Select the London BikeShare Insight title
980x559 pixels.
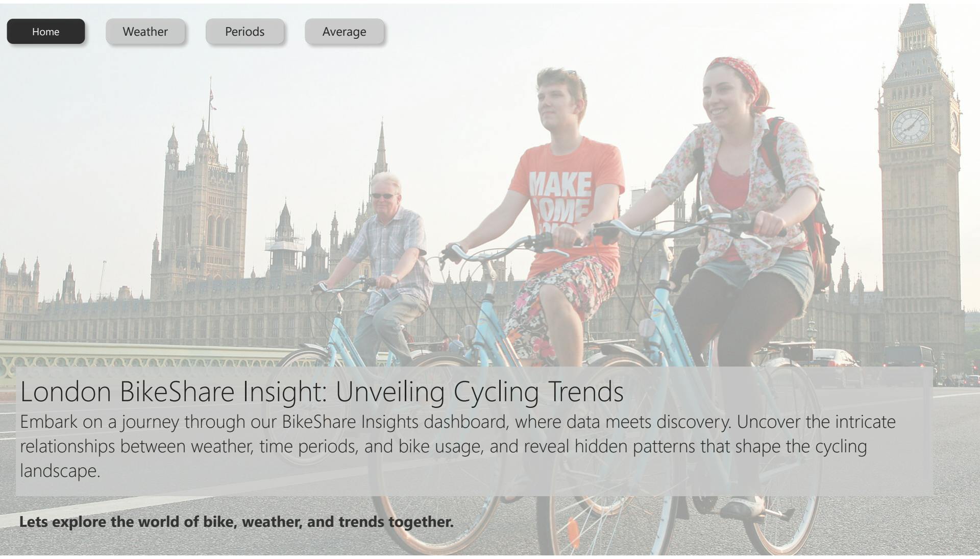pos(322,392)
